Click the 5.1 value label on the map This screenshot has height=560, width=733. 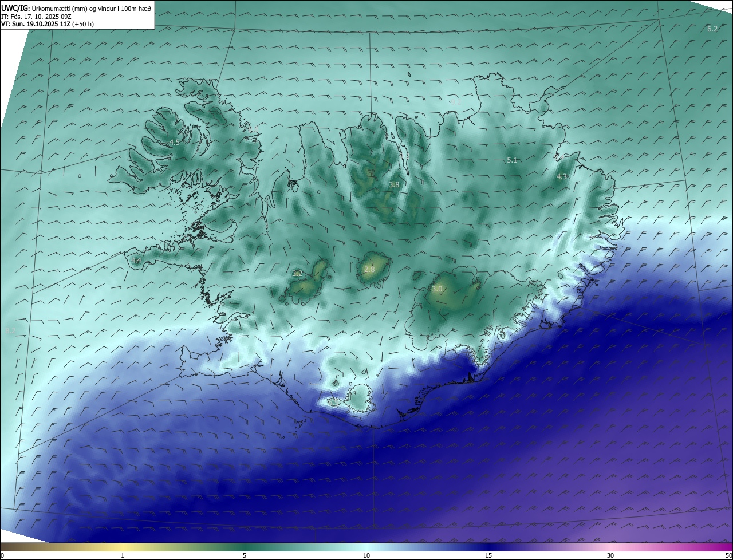click(x=512, y=160)
